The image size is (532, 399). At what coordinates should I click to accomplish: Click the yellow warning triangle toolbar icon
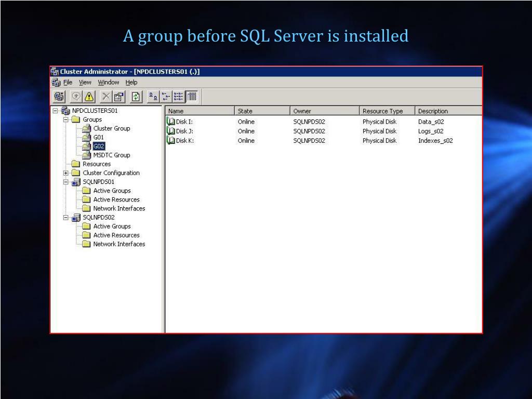coord(89,97)
